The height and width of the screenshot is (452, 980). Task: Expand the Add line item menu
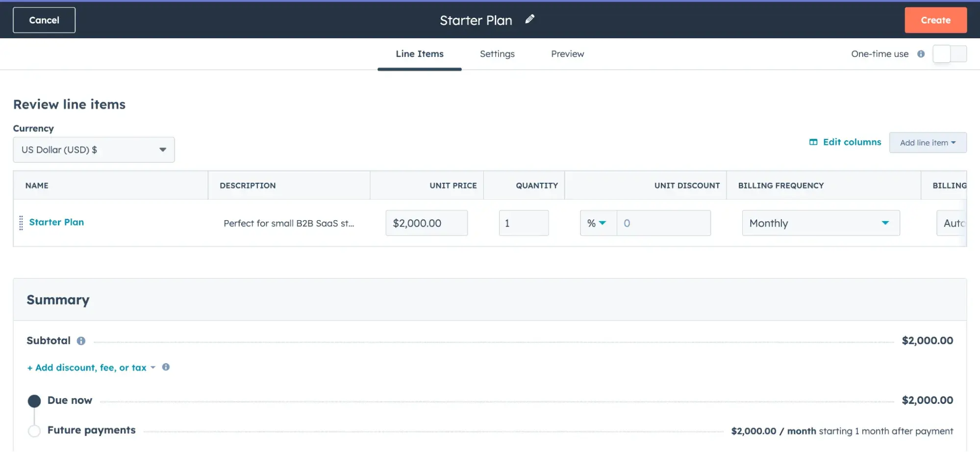[x=928, y=143]
